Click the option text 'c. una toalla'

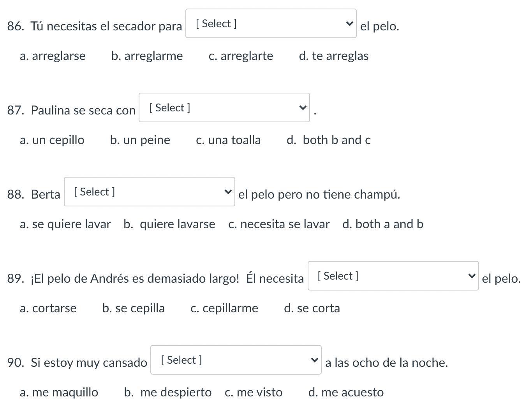(228, 140)
